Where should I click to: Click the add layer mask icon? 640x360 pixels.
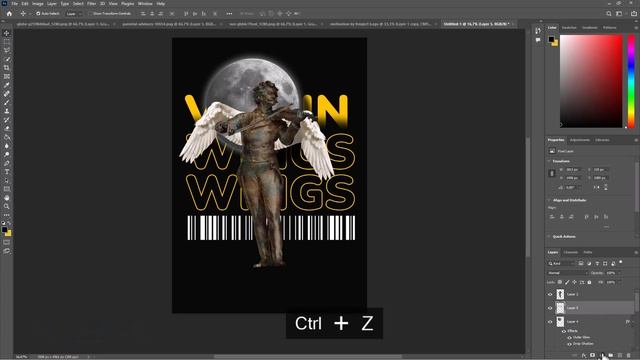click(592, 356)
